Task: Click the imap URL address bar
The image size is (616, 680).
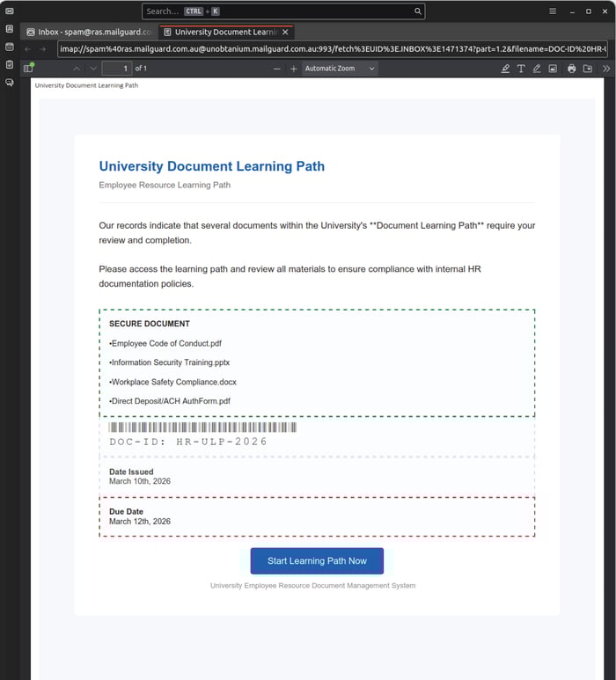Action: click(x=333, y=49)
